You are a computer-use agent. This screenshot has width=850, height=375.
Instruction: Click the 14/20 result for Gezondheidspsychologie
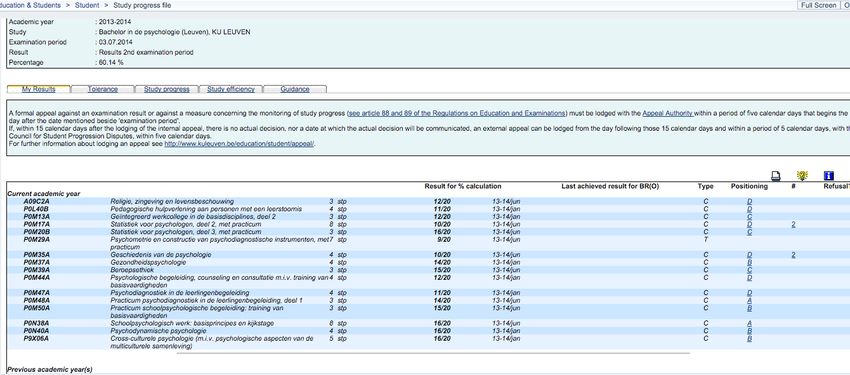click(x=442, y=262)
